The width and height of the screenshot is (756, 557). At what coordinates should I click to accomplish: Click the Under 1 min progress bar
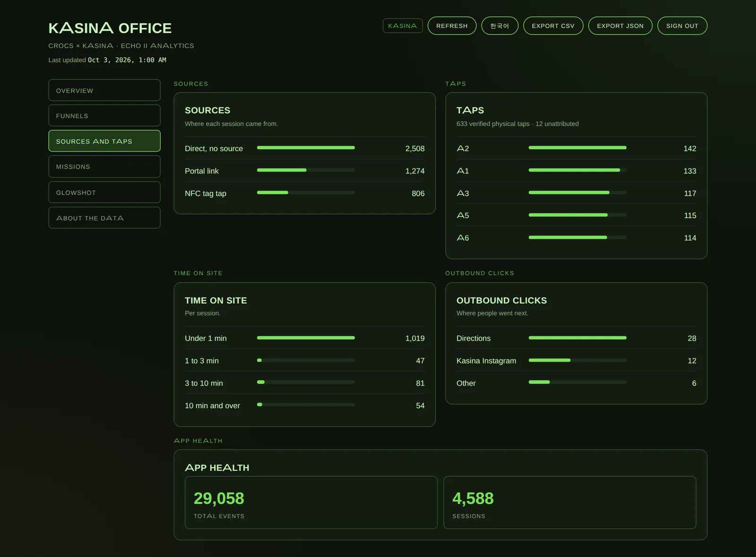[306, 338]
